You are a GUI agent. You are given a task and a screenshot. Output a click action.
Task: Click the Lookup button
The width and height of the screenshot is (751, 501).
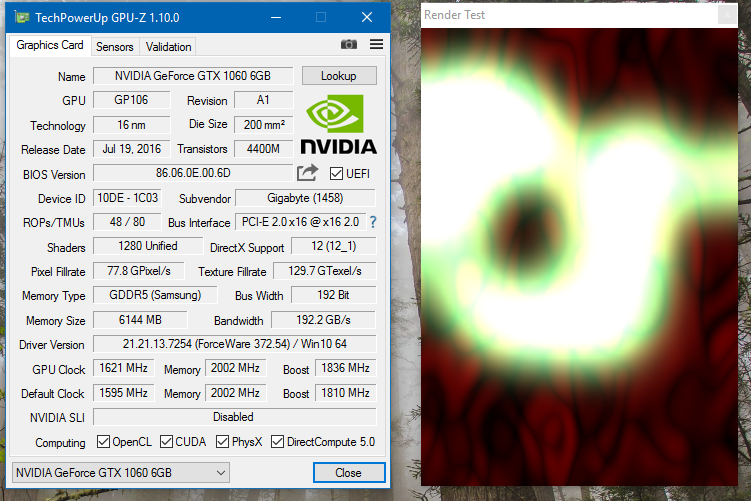pos(339,76)
